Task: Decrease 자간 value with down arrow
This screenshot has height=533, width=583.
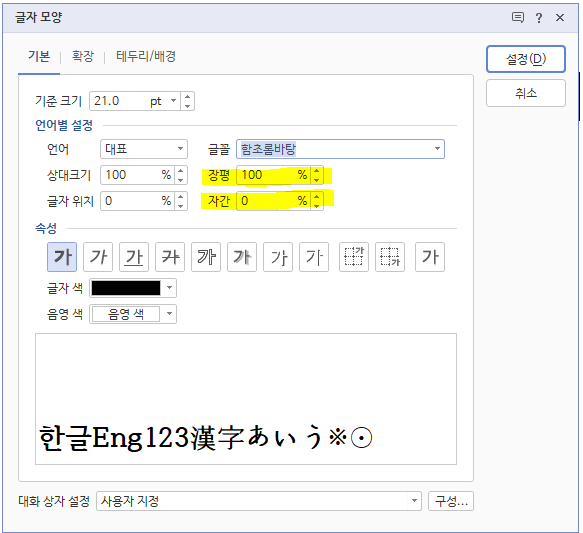Action: click(x=316, y=206)
